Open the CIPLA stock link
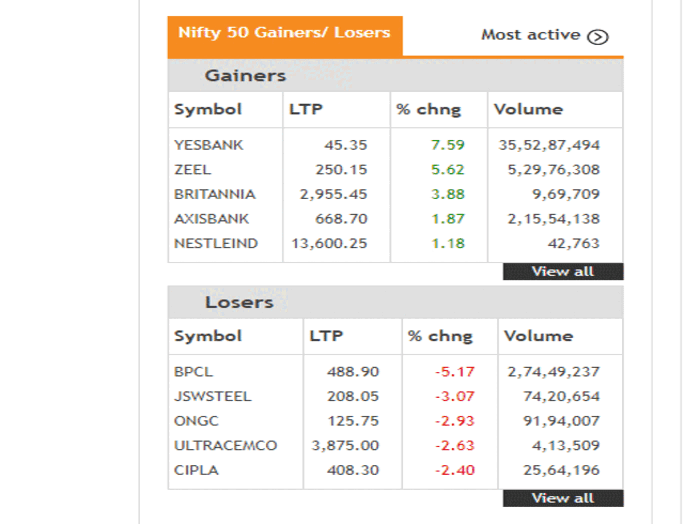Screen dimensions: 700x524 [194, 469]
